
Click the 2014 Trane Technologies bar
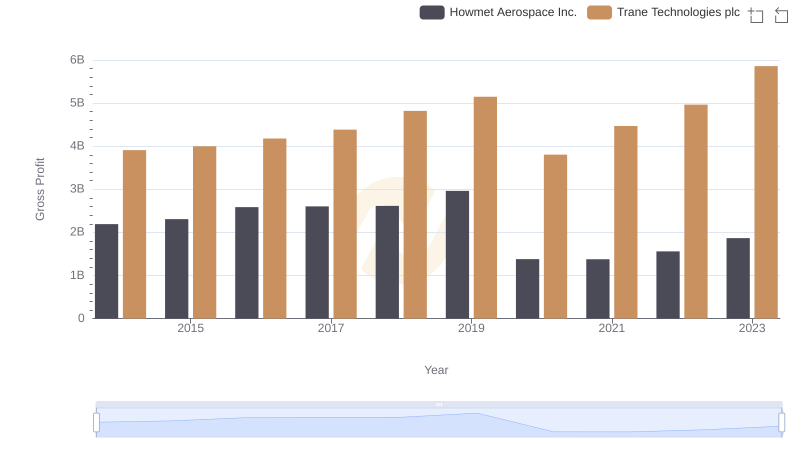(x=134, y=234)
